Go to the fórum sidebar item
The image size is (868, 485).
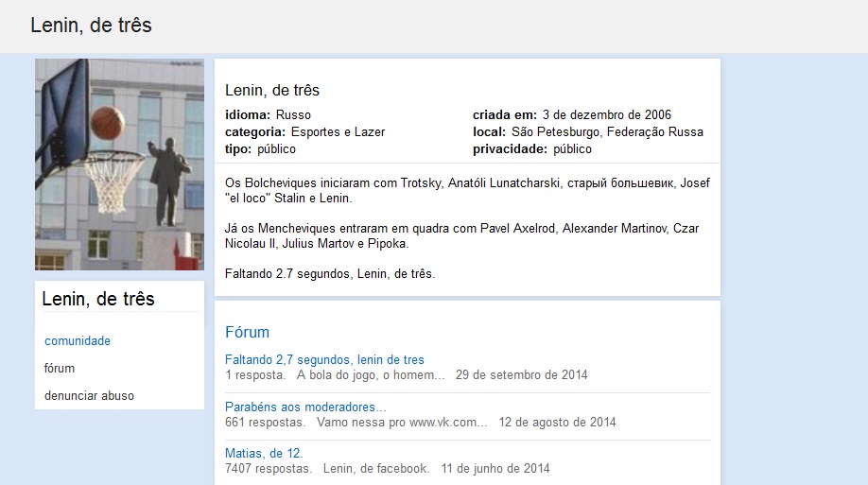(60, 368)
